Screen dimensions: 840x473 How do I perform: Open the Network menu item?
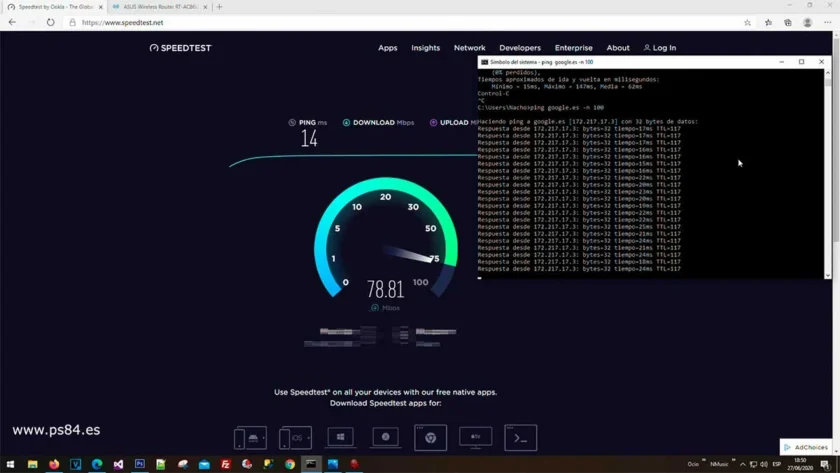click(x=469, y=48)
